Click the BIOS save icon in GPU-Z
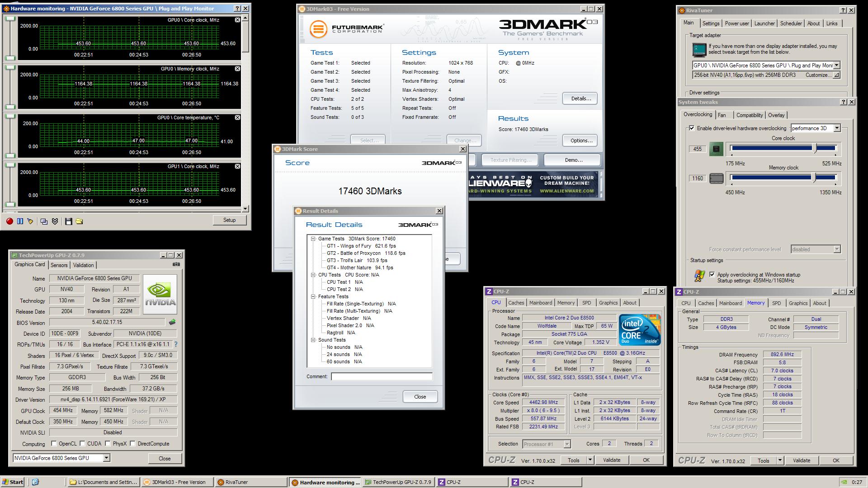Screen dimensions: 868x488 (172, 322)
